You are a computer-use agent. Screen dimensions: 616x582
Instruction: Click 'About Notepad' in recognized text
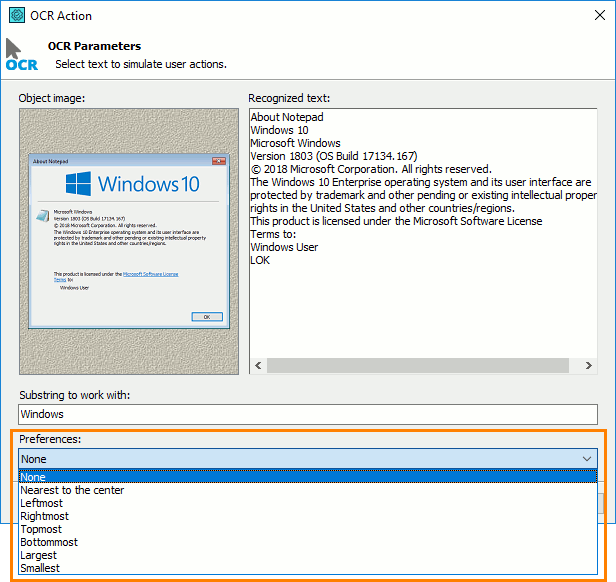click(x=287, y=117)
